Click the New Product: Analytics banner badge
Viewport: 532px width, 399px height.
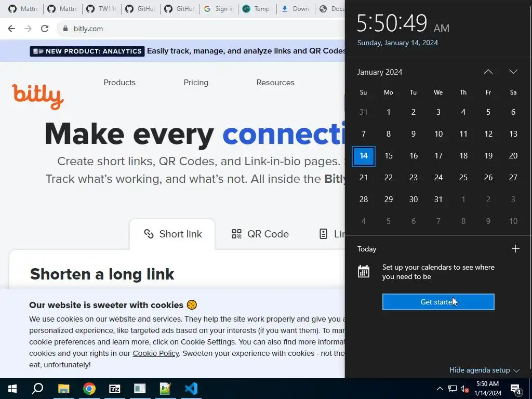click(87, 51)
